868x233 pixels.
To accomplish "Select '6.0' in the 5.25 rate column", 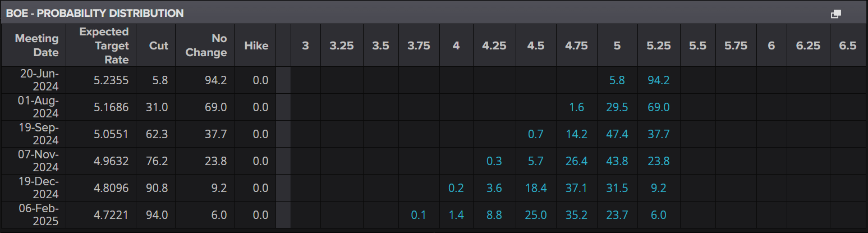I will pos(659,215).
